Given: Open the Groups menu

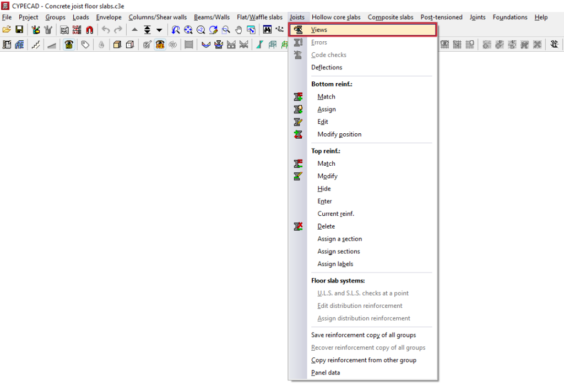Looking at the screenshot, I should point(56,17).
